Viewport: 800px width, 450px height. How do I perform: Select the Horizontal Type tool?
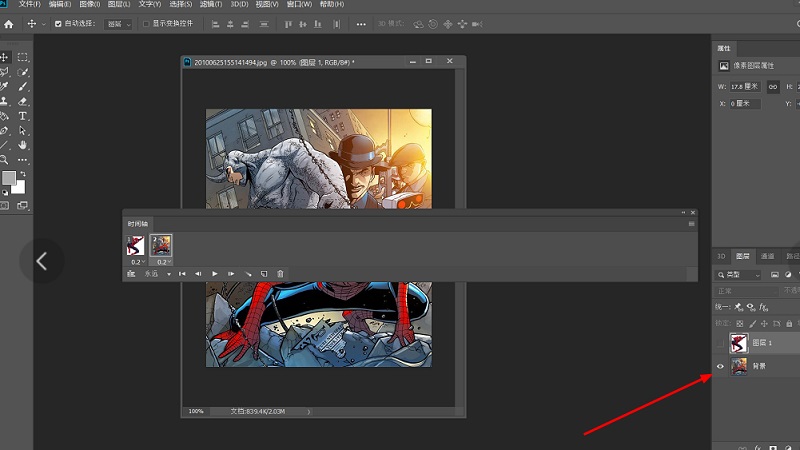click(x=22, y=116)
